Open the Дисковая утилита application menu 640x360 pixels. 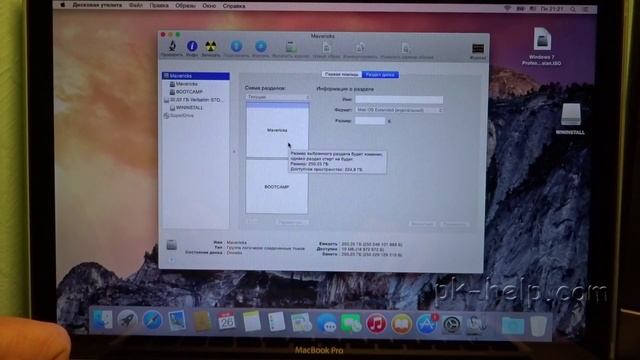pos(97,5)
